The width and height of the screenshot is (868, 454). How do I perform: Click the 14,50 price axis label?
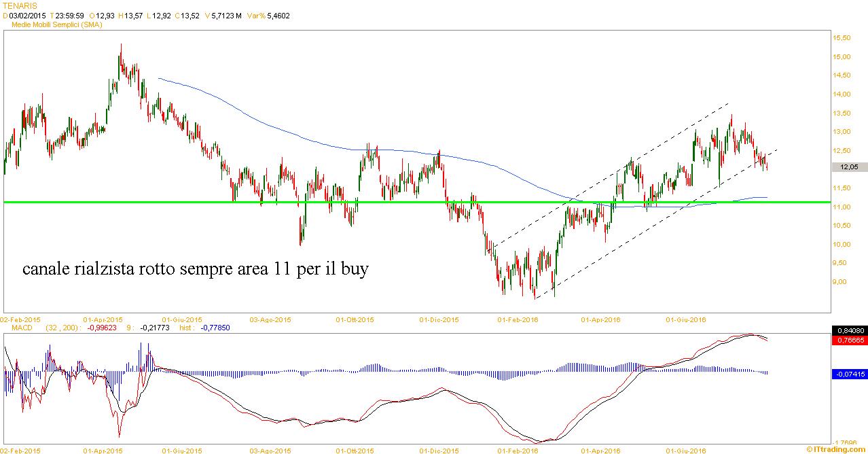[842, 75]
